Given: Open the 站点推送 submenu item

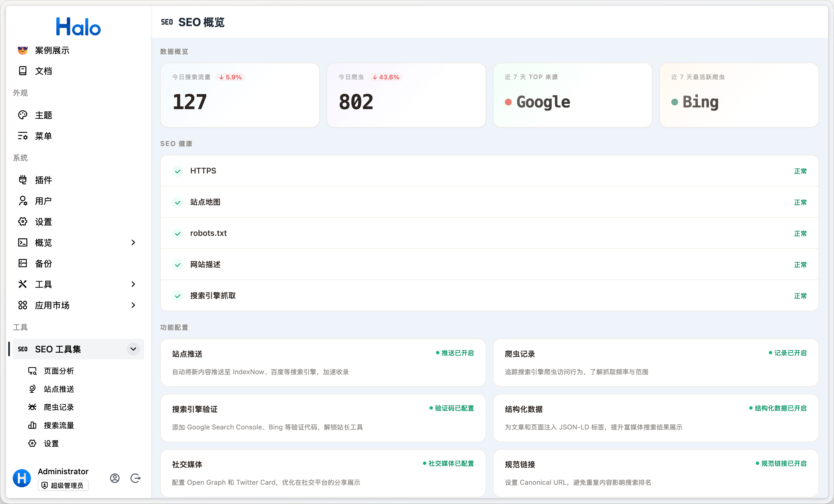Looking at the screenshot, I should pyautogui.click(x=59, y=389).
